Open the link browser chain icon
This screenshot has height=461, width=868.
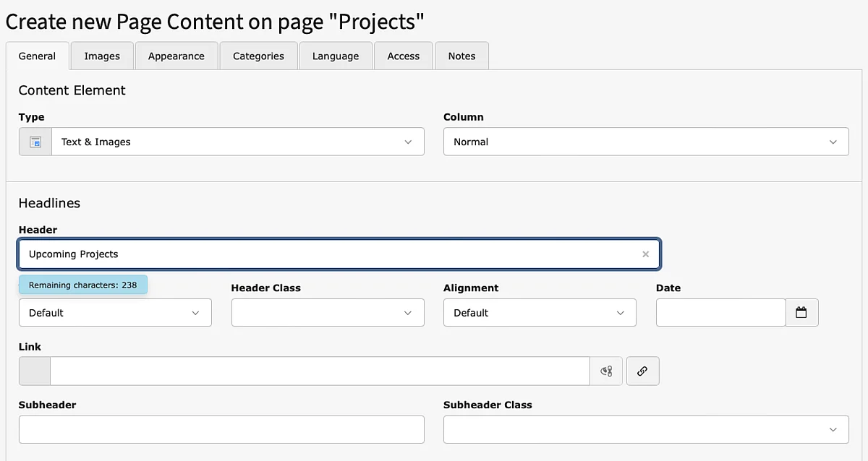(x=642, y=371)
